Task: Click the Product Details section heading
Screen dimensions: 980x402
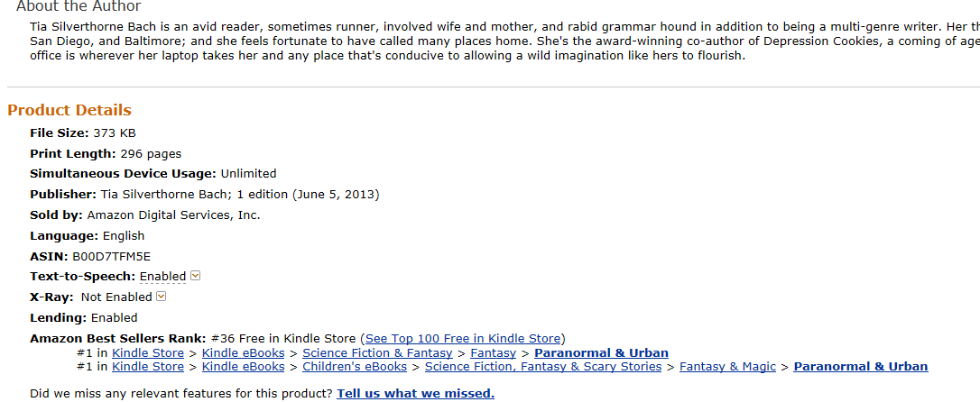Action: coord(69,110)
